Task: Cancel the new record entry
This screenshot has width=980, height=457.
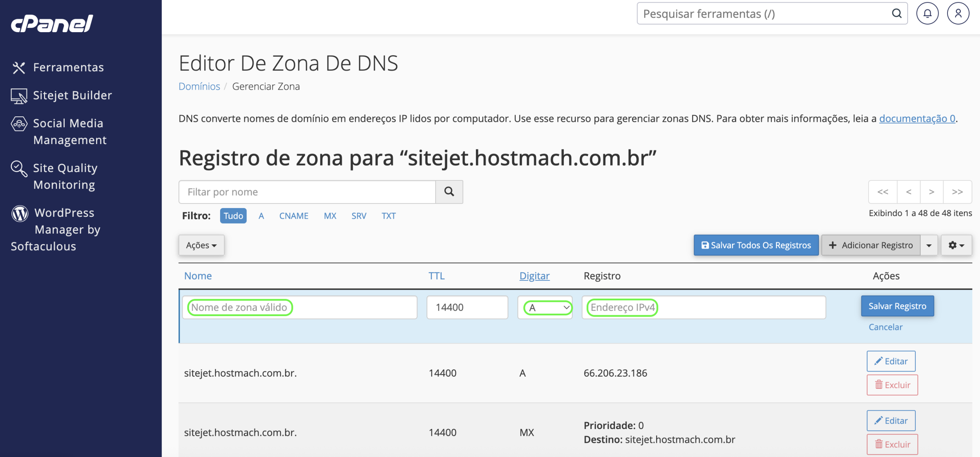Action: (x=885, y=327)
